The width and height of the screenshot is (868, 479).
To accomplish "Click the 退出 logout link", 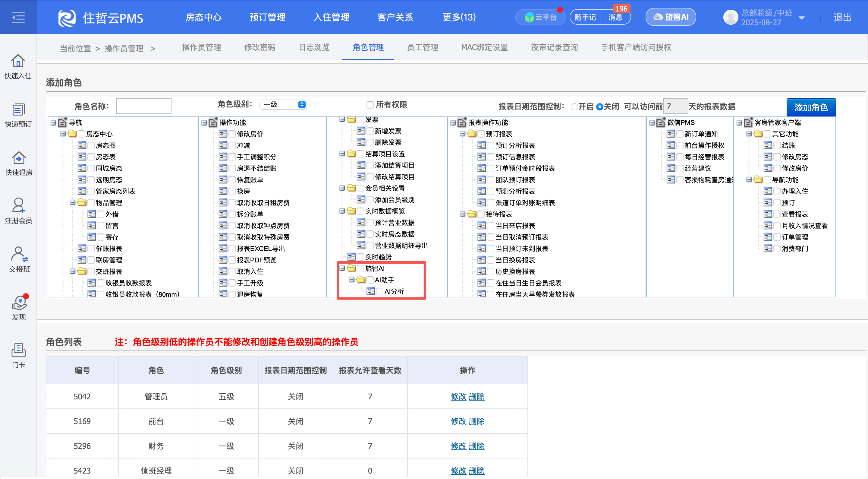I will [842, 17].
